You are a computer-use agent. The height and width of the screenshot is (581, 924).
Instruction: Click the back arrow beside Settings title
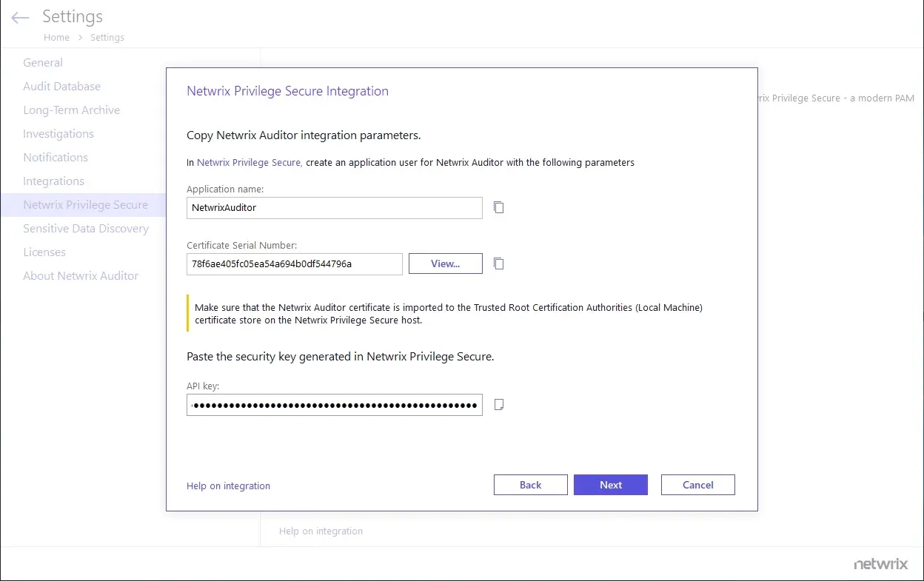point(19,17)
